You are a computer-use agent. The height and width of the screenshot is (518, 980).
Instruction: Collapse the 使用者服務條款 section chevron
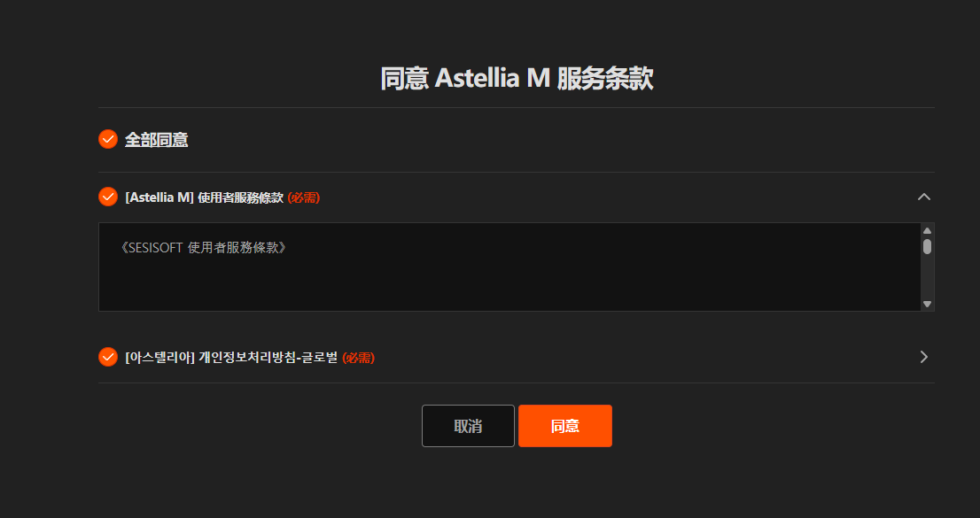[x=924, y=197]
